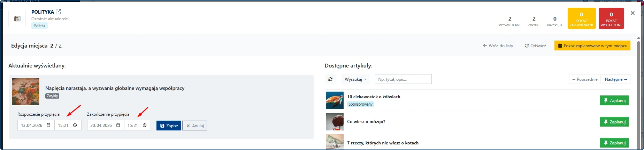Viewport: 644px width, 150px height.
Task: Click the turtle article thumbnail
Action: tap(335, 100)
